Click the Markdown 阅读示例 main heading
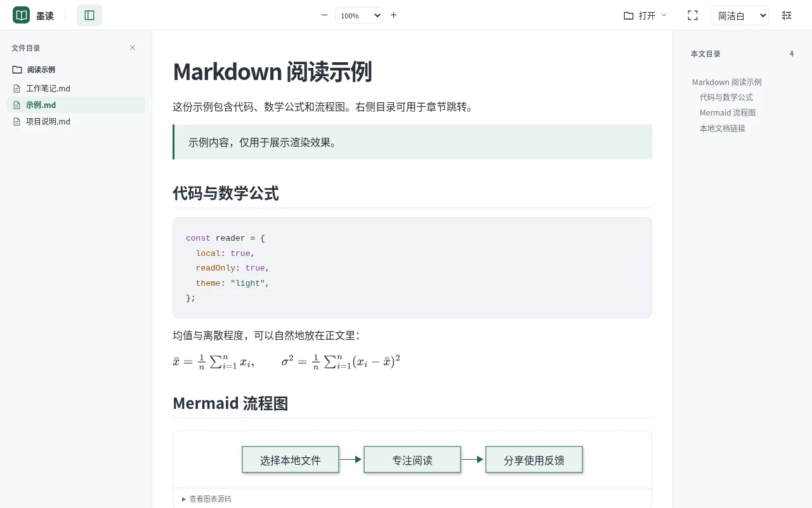Image resolution: width=812 pixels, height=508 pixels. [x=272, y=72]
